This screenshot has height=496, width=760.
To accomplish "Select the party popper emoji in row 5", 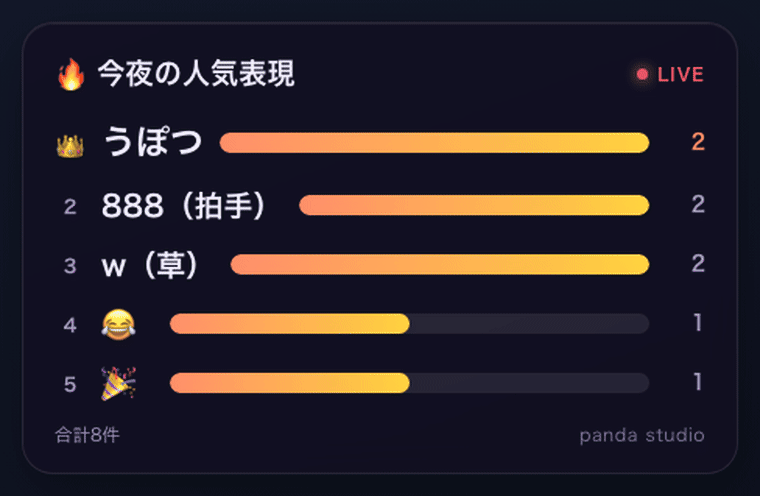I will point(118,384).
